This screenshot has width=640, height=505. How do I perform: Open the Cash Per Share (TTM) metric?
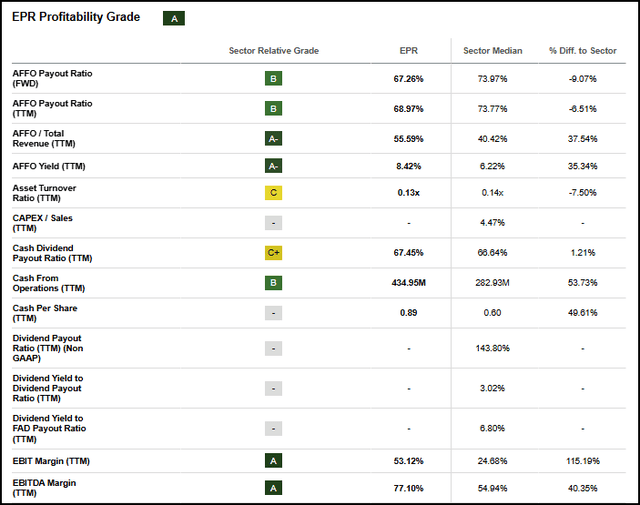coord(45,313)
